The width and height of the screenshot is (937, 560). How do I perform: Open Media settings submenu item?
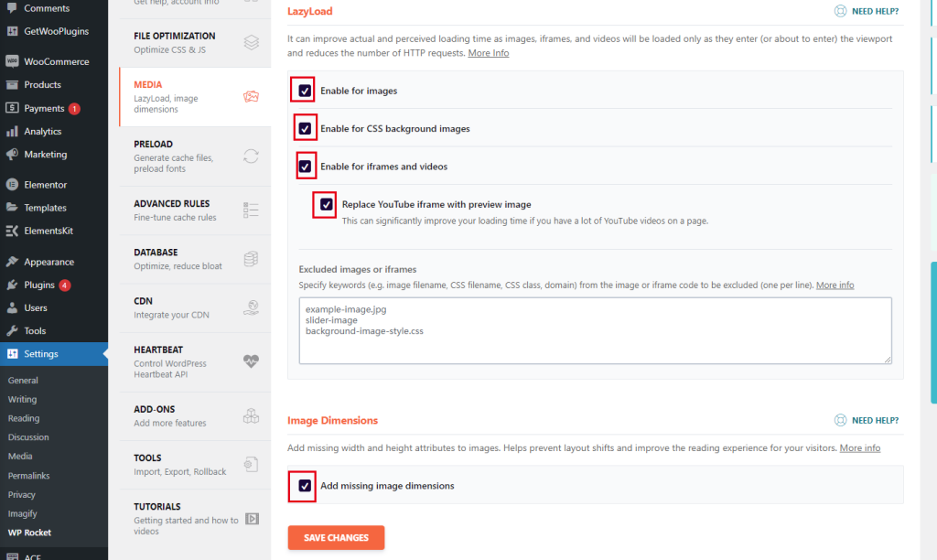pyautogui.click(x=20, y=456)
